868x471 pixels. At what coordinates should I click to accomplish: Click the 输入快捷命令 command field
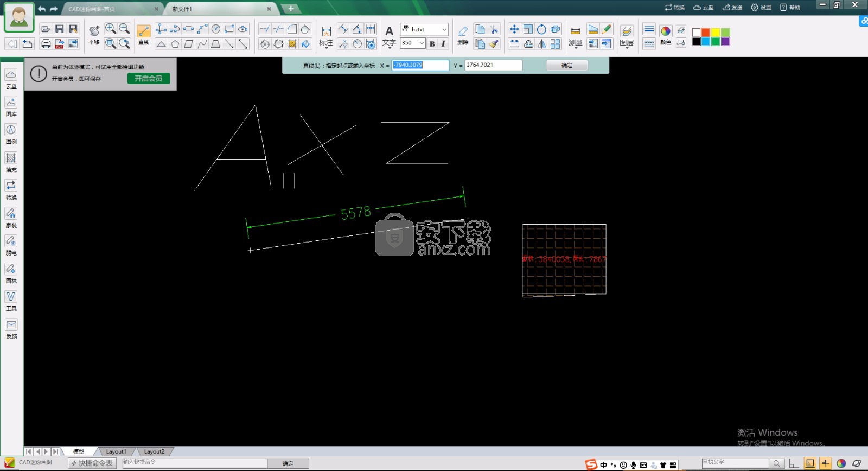[195, 463]
